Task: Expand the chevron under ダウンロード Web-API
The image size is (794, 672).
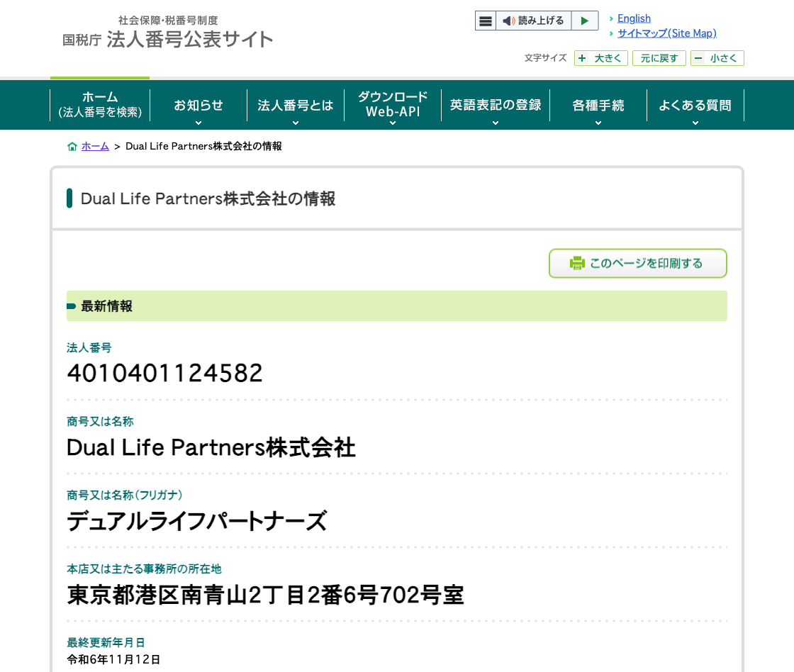Action: [393, 123]
